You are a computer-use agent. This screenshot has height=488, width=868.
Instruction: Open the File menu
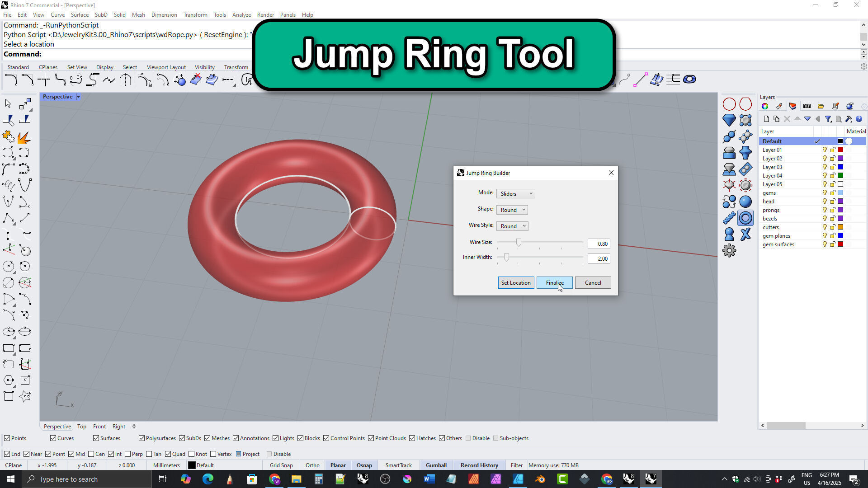click(7, 14)
